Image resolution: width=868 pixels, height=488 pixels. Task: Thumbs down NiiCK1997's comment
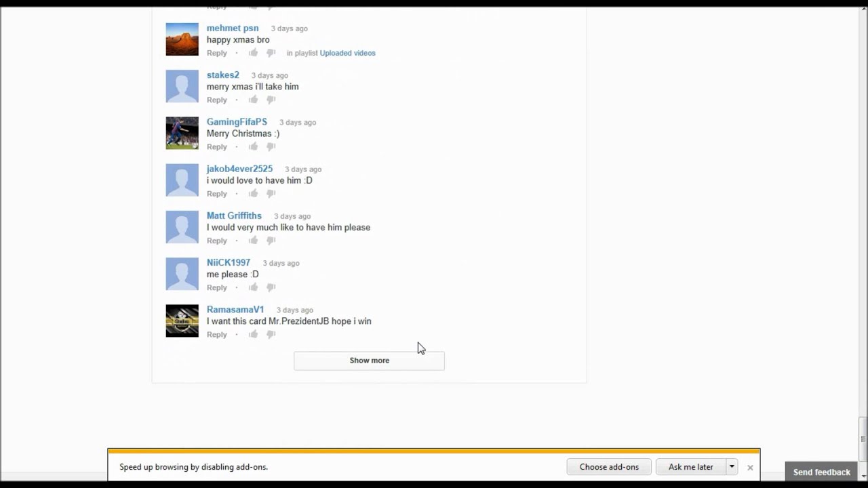coord(271,287)
